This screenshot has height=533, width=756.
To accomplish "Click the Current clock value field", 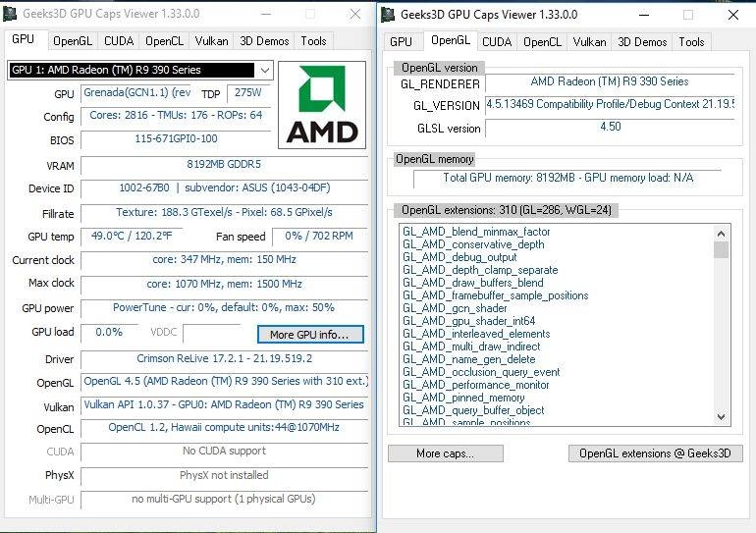I will (224, 260).
